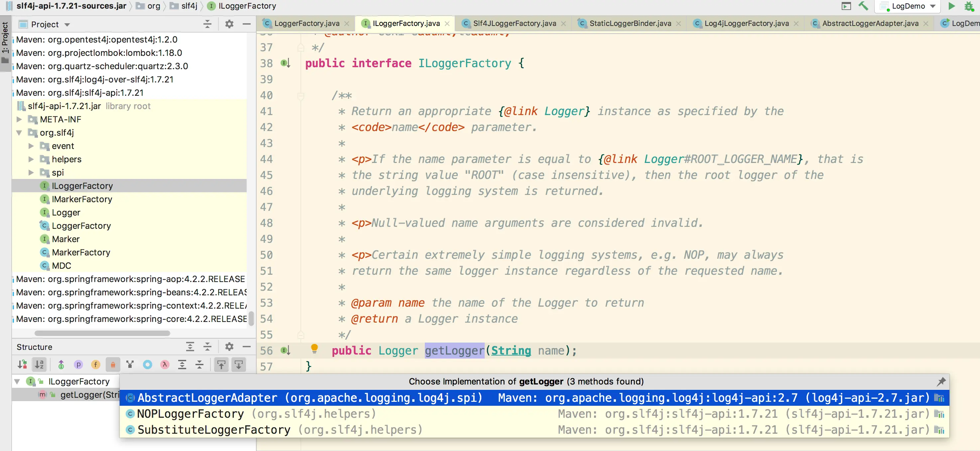Choose NOPLoggerFactory implementation in popup
Screen dimensions: 980x451
pyautogui.click(x=535, y=414)
